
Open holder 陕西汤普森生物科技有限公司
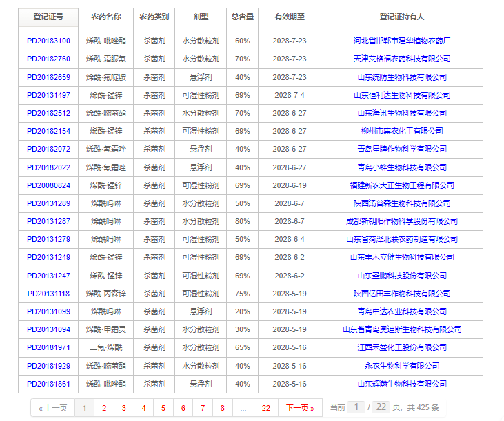pyautogui.click(x=402, y=203)
